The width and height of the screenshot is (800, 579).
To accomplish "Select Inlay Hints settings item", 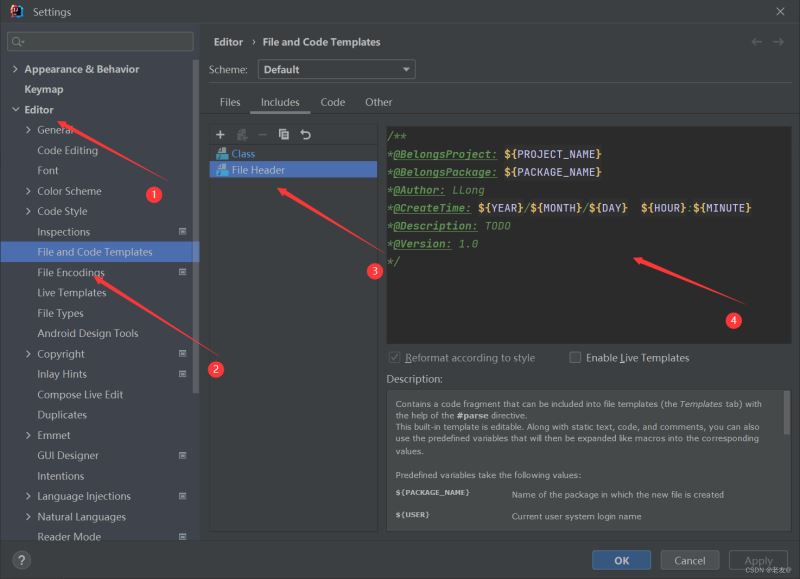I will pyautogui.click(x=62, y=374).
